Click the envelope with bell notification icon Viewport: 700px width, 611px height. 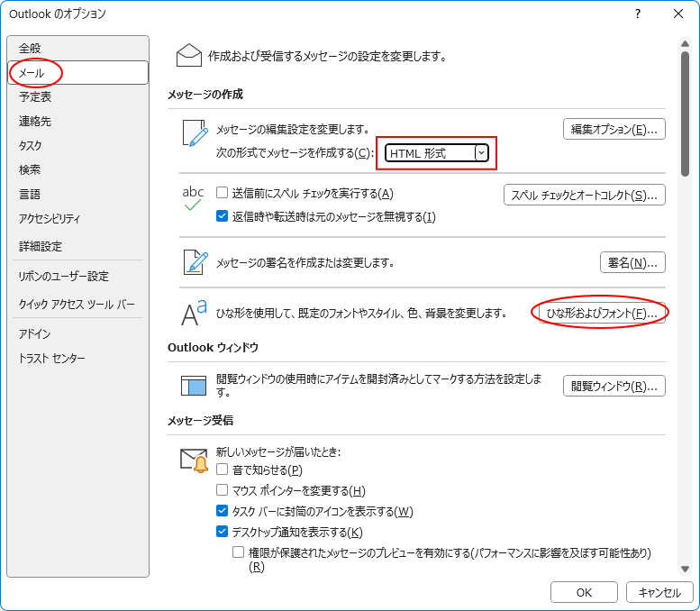[195, 460]
